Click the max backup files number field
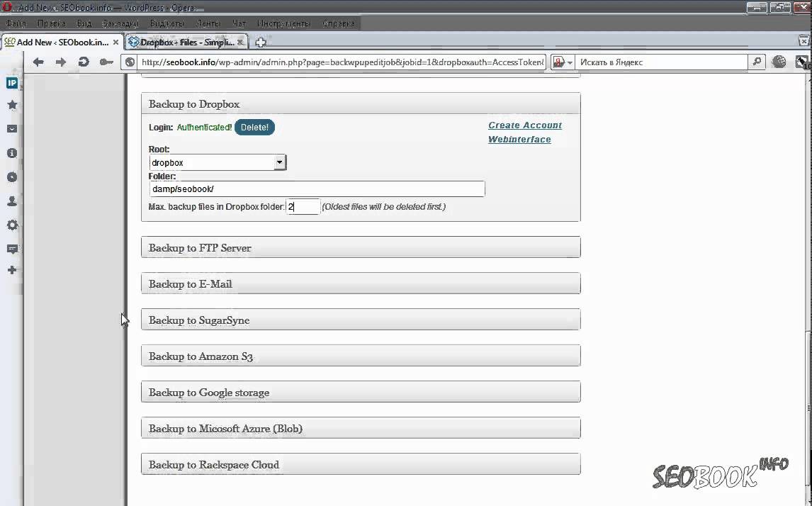This screenshot has height=506, width=812. click(x=303, y=207)
